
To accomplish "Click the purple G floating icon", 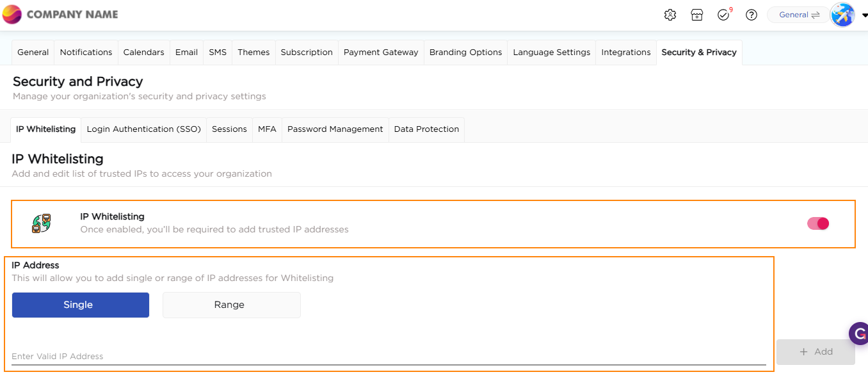I will (858, 334).
